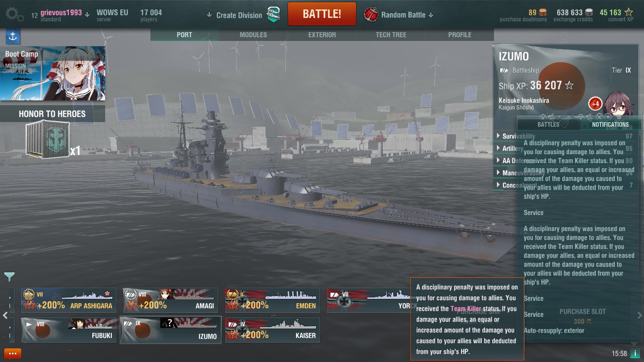Screen dimensions: 644x362
Task: Switch to the Battles tab
Action: 548,124
